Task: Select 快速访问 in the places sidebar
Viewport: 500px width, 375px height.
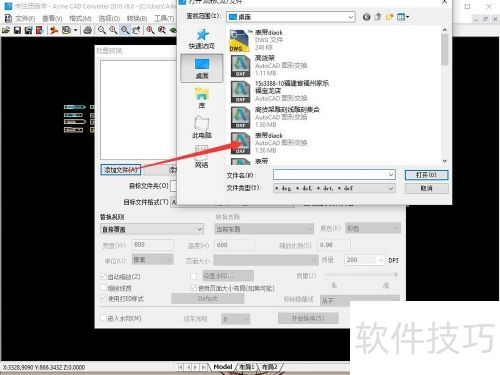Action: coord(202,39)
